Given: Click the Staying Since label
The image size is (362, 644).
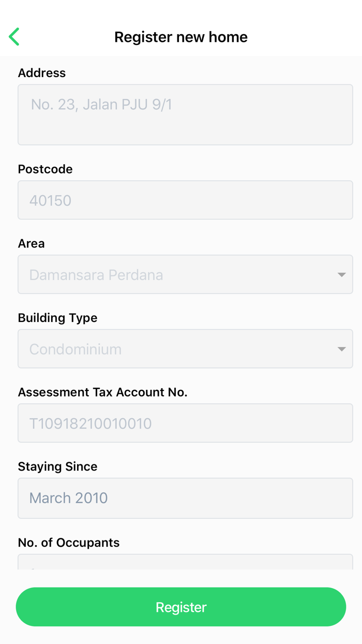Looking at the screenshot, I should click(x=58, y=466).
